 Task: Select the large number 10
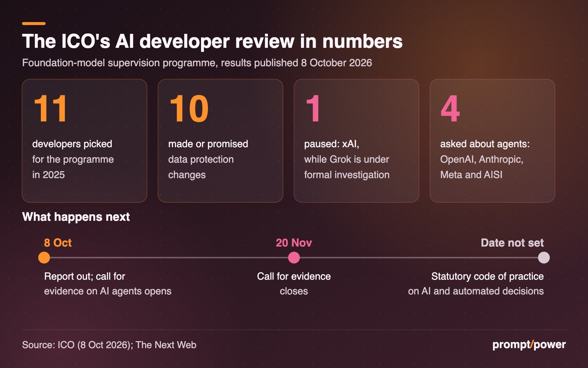point(189,109)
